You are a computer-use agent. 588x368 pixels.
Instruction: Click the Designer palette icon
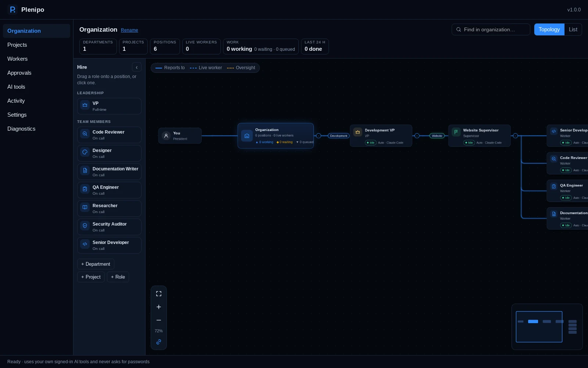click(85, 152)
